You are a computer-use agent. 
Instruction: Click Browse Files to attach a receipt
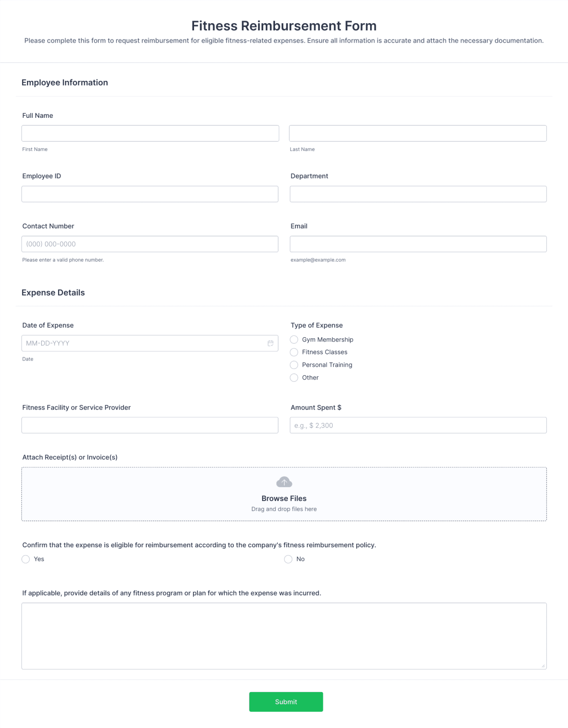(x=284, y=498)
